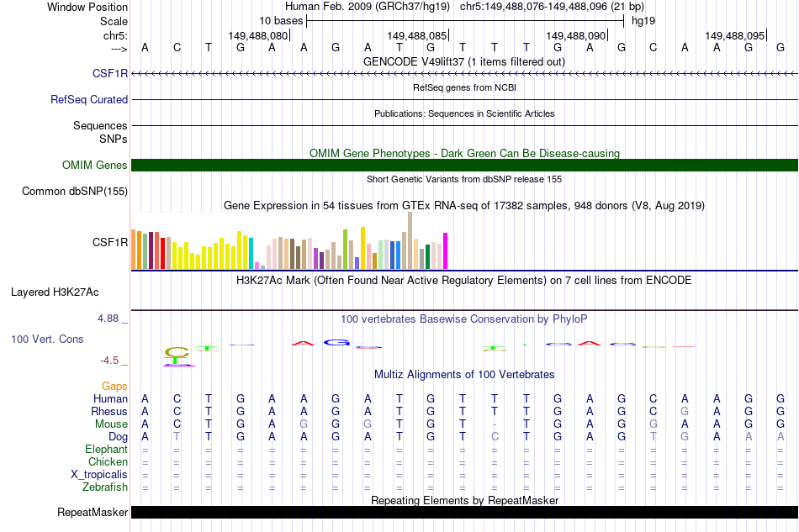Click the GENCODE V49lift37 track title

click(x=464, y=61)
